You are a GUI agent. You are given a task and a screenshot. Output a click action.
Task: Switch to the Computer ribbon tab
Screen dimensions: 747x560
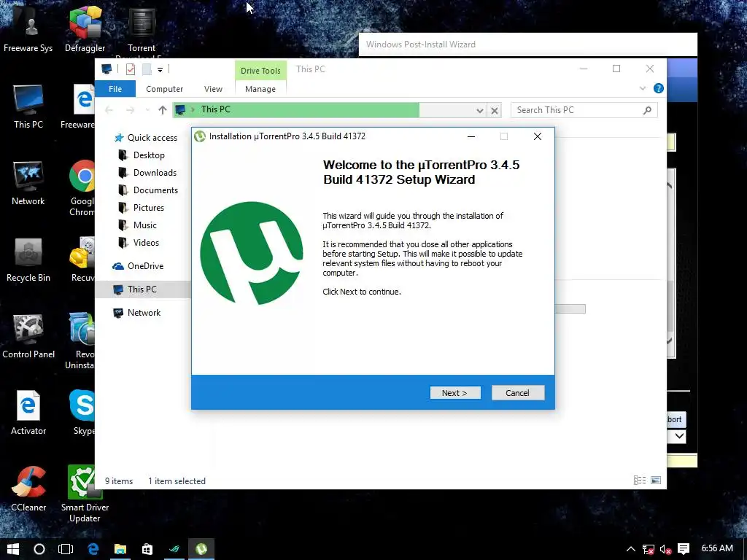[164, 89]
